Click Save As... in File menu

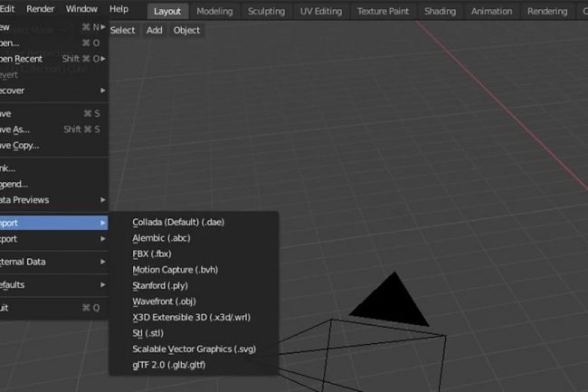pos(23,129)
